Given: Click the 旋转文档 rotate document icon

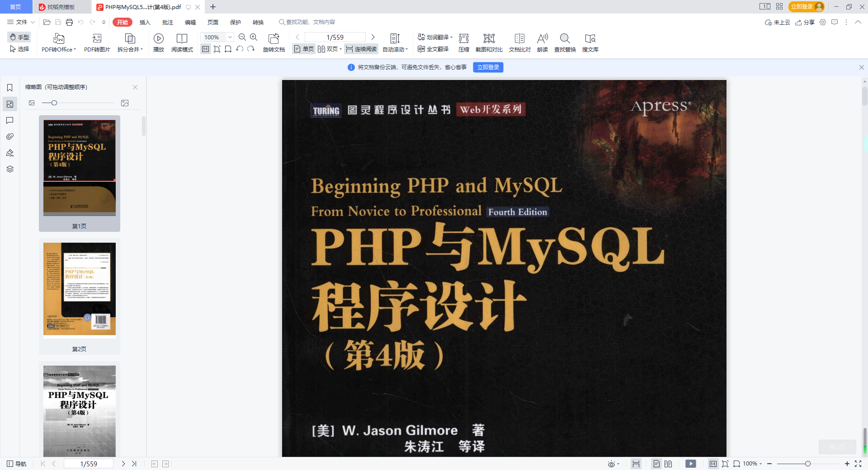Looking at the screenshot, I should (x=274, y=39).
